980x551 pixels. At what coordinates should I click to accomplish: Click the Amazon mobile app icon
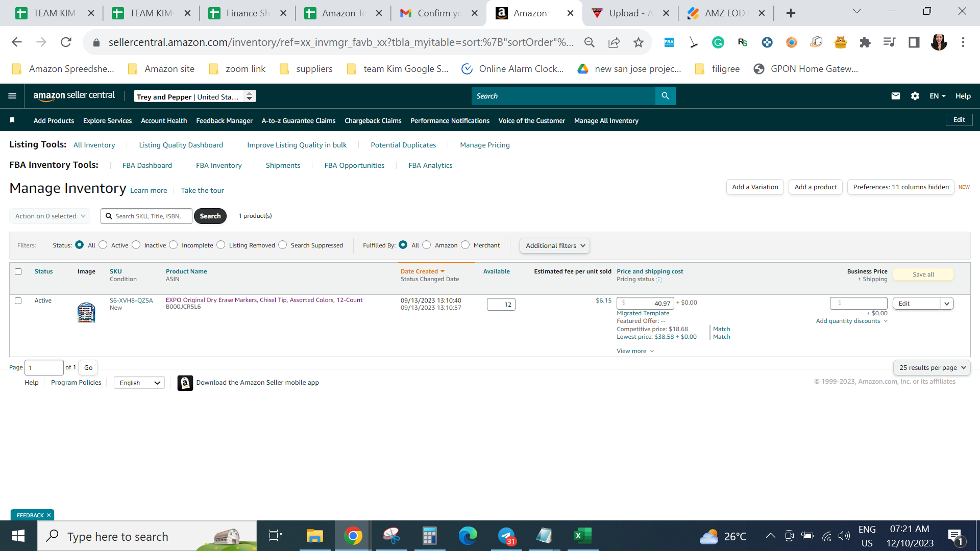click(185, 383)
